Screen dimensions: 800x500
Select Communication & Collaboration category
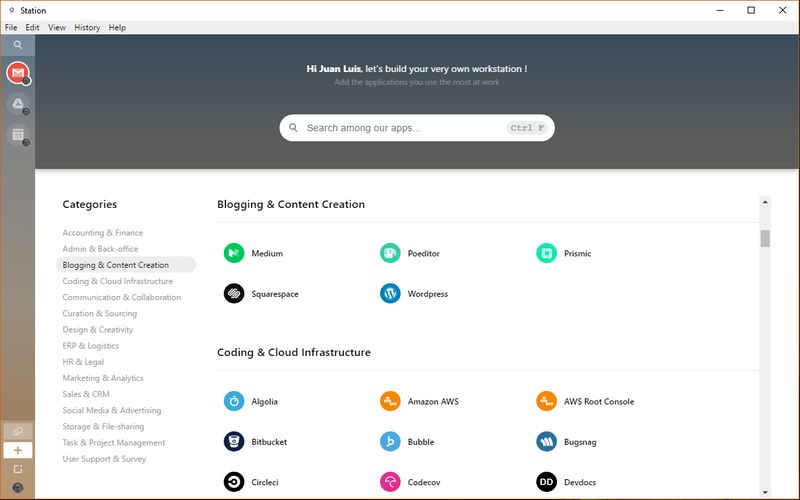(x=121, y=297)
